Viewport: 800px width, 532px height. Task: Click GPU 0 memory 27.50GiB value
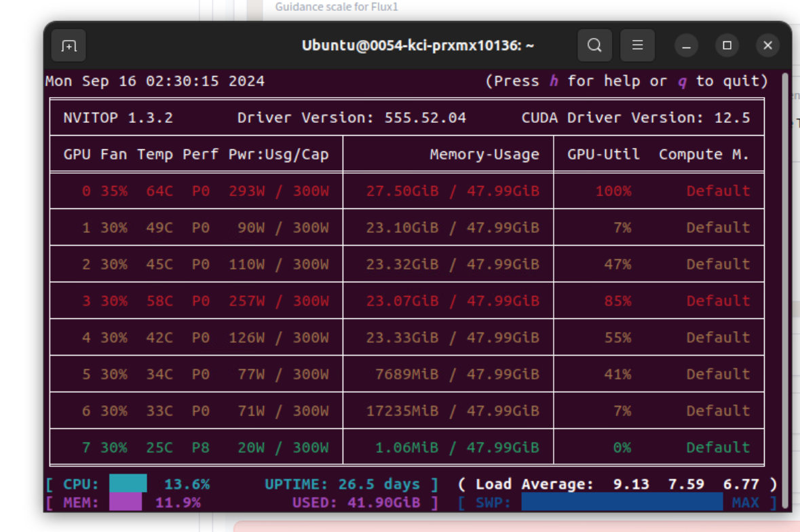click(402, 191)
